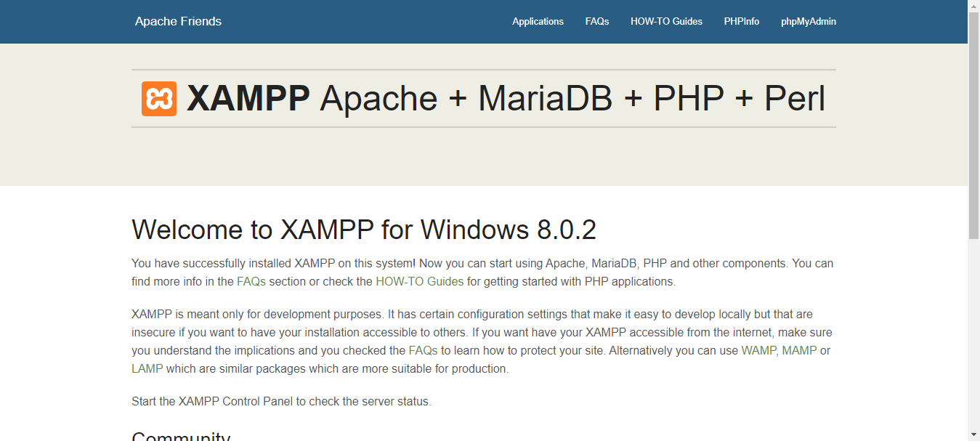
Task: Go to HOW-TO Guides in top navigation
Action: point(666,22)
